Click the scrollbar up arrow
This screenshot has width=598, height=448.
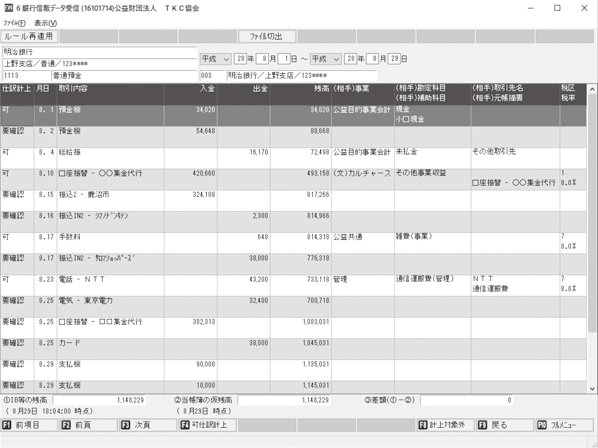pyautogui.click(x=592, y=90)
